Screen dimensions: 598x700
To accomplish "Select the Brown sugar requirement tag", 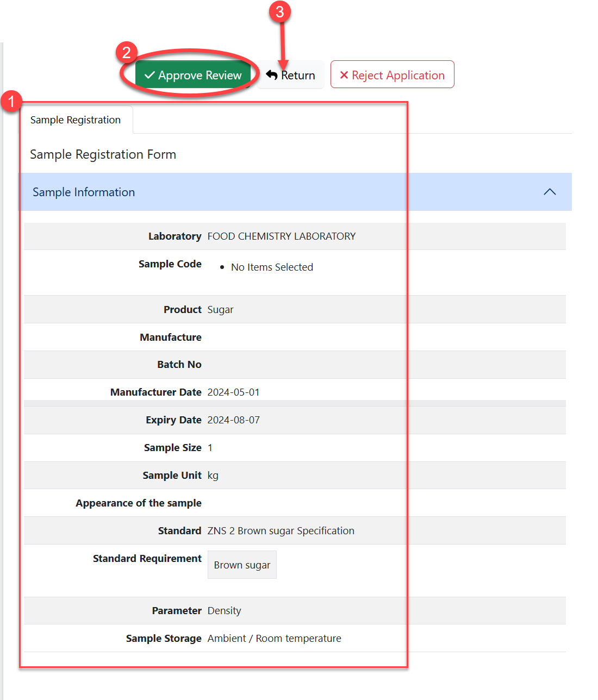I will 242,565.
